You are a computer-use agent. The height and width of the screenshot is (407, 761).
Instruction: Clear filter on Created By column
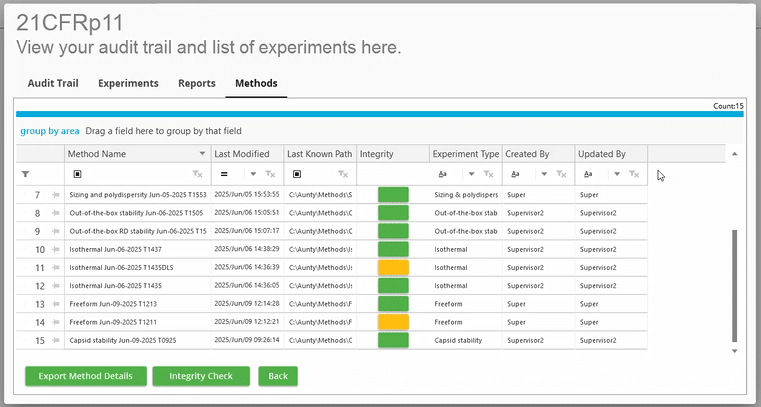(562, 174)
